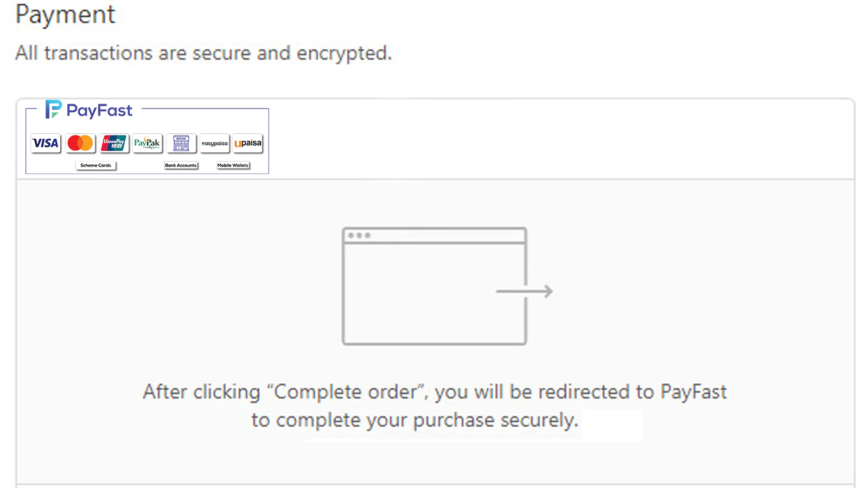868x488 pixels.
Task: Click the Visa card logo
Action: tap(46, 143)
